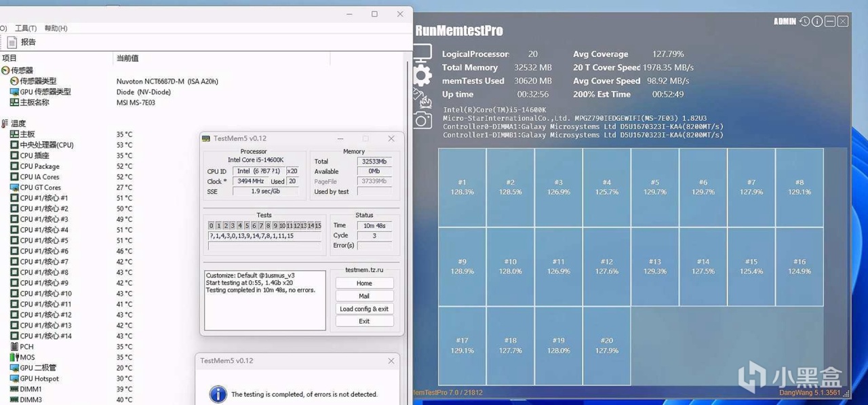The width and height of the screenshot is (868, 405).
Task: Click the MSI MS-7E03 value text
Action: click(136, 102)
